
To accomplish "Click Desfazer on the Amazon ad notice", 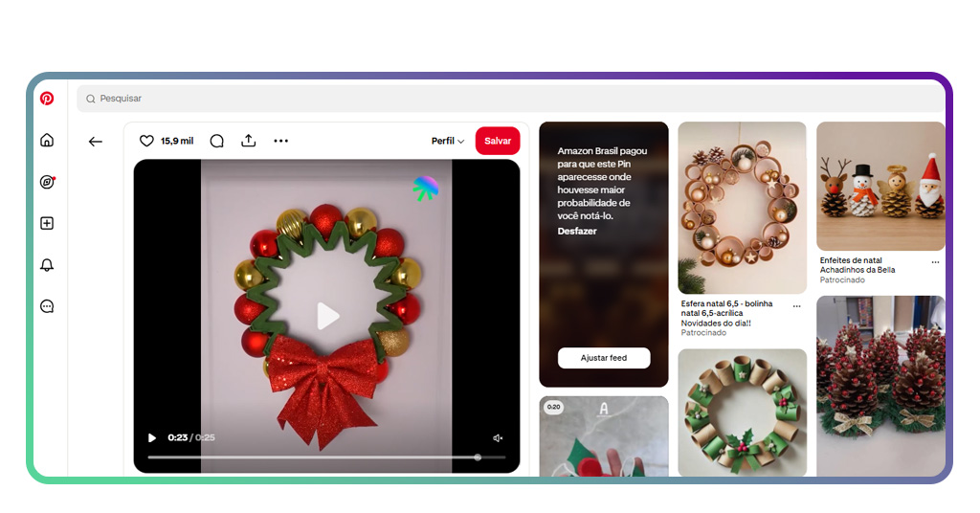I will [577, 231].
